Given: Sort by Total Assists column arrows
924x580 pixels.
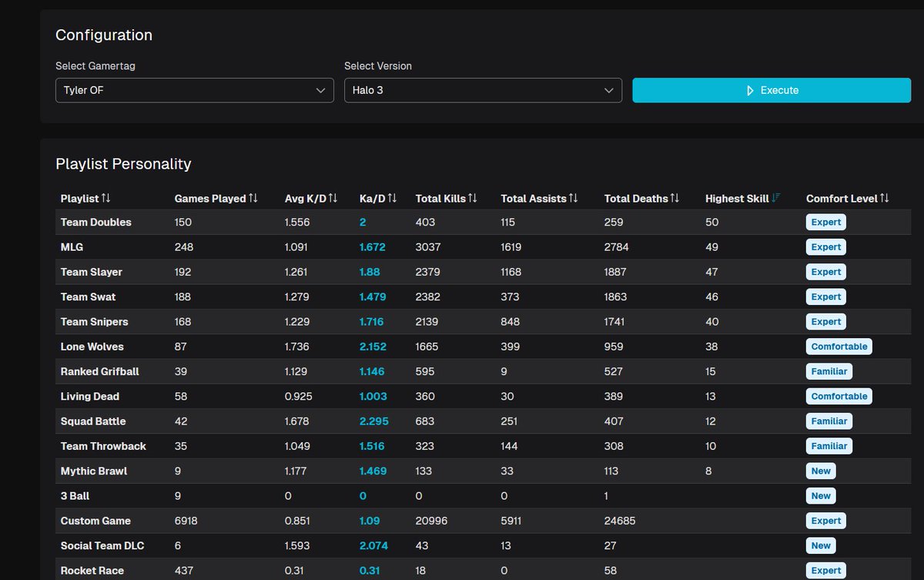Looking at the screenshot, I should [573, 198].
